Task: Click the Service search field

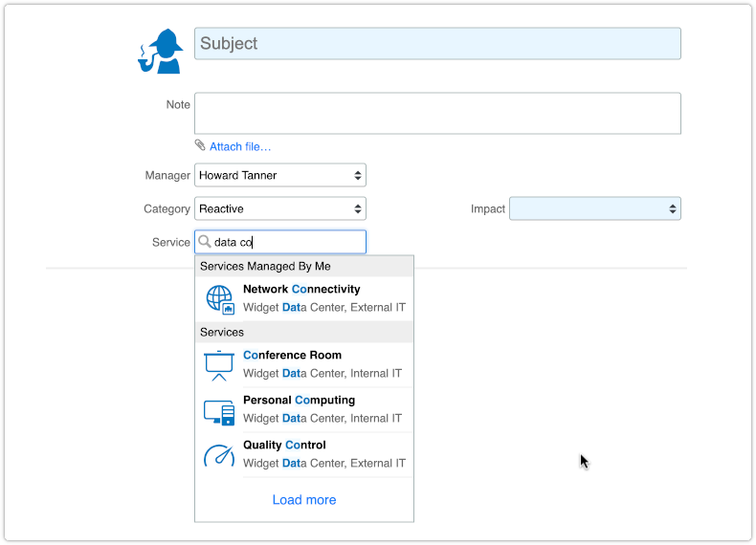Action: (x=280, y=242)
